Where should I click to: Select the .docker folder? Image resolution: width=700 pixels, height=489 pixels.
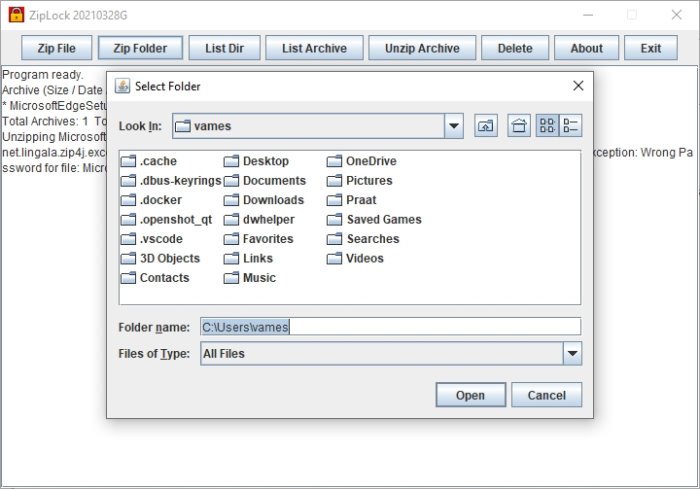[x=151, y=200]
